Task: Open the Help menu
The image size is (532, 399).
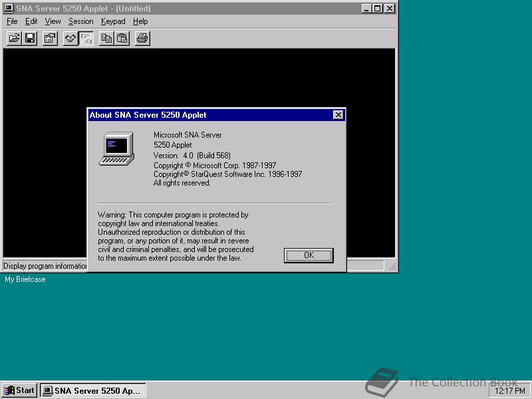Action: [140, 21]
